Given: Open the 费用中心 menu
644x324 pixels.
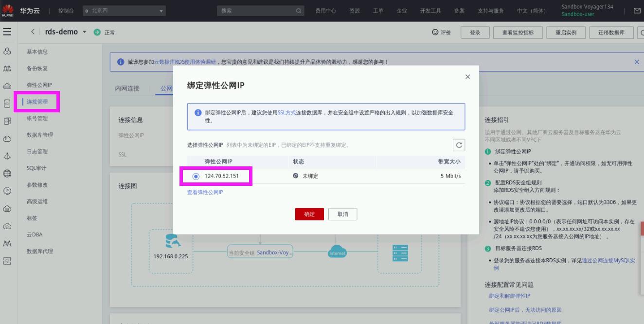Looking at the screenshot, I should coord(325,11).
